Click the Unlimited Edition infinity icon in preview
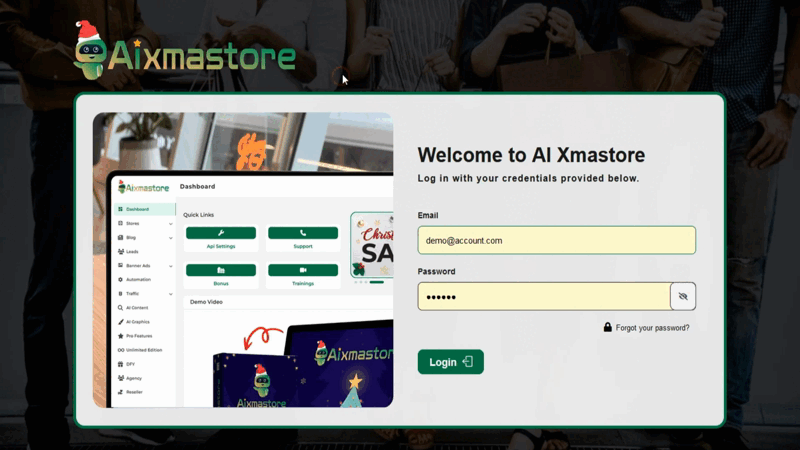Viewport: 800px width, 450px height. 120,350
